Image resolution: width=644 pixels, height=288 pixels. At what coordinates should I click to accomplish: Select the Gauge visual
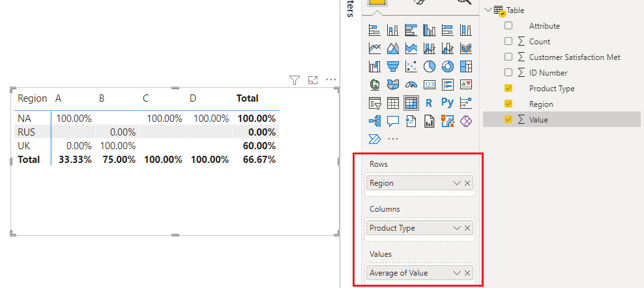tap(411, 85)
